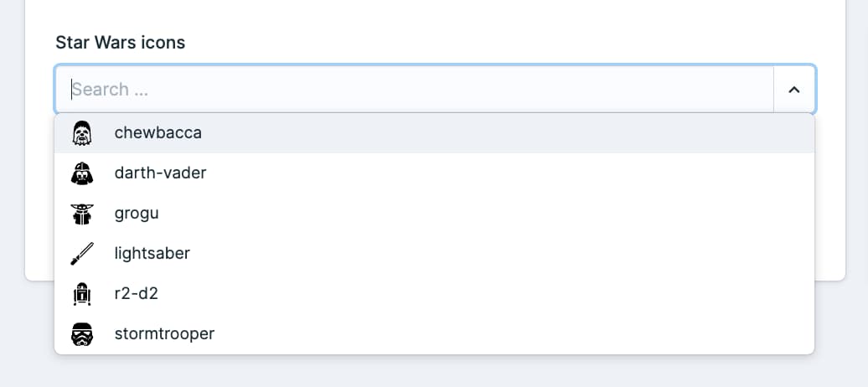Click the Grogu icon
The width and height of the screenshot is (868, 387).
(x=82, y=214)
